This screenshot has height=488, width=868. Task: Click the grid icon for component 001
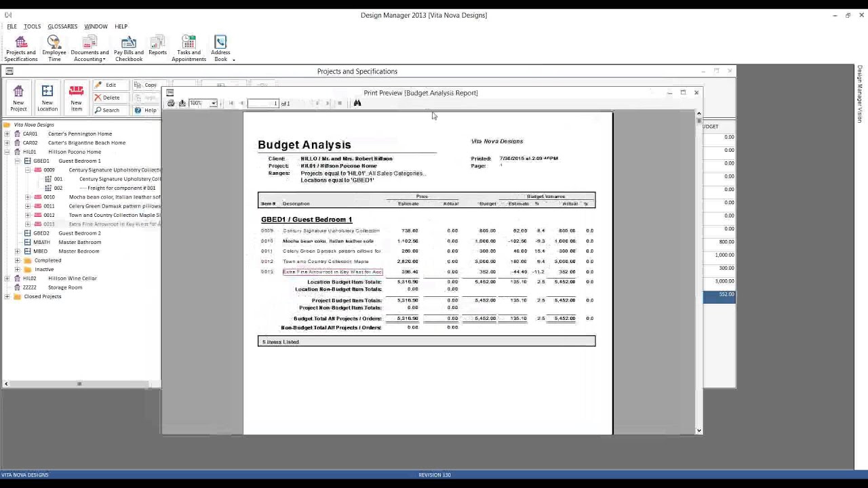[48, 179]
